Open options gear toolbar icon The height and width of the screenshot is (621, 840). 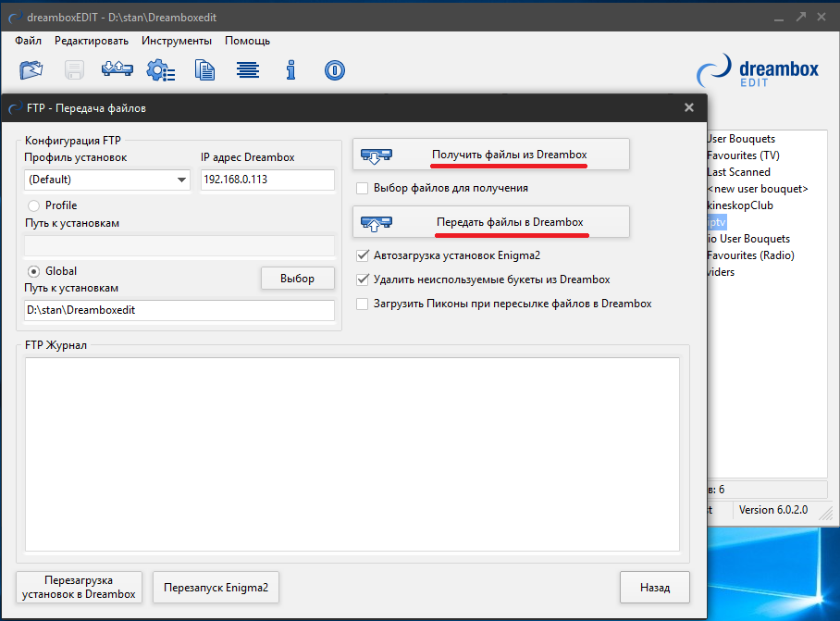(x=161, y=70)
